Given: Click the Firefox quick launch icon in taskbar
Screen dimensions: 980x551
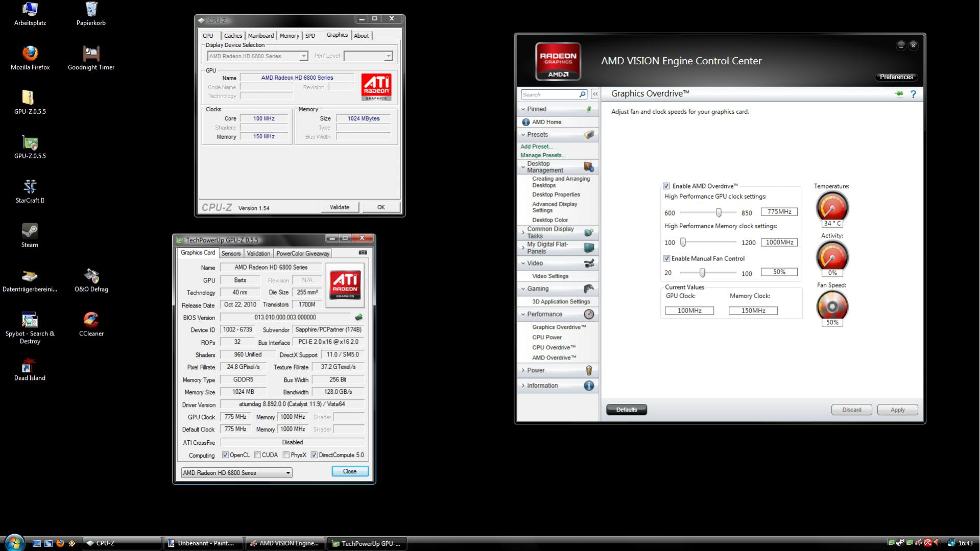Looking at the screenshot, I should pos(60,543).
